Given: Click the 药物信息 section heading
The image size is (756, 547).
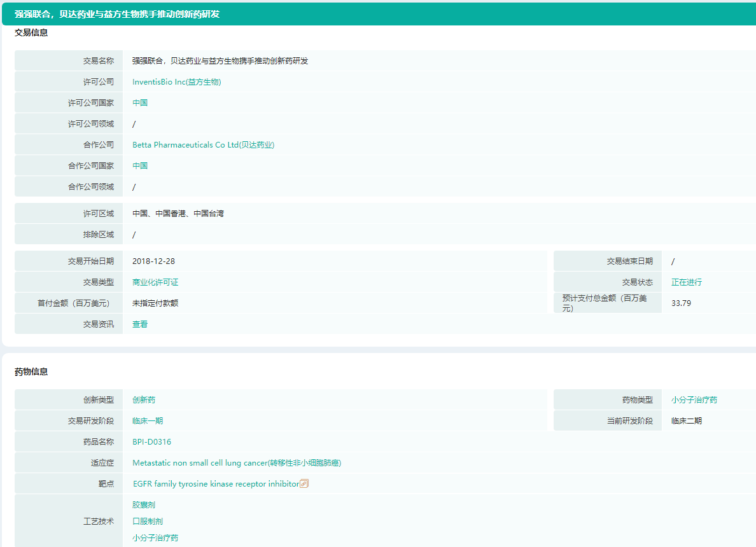Looking at the screenshot, I should [31, 371].
